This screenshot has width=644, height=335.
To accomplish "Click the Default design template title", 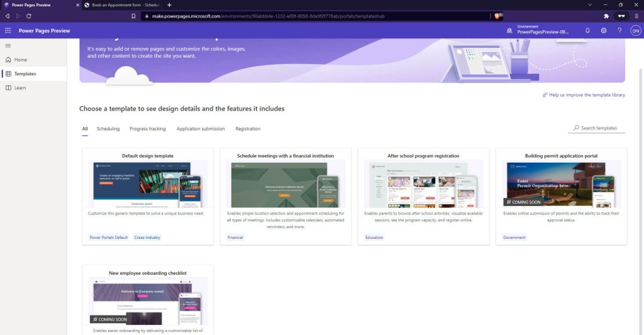I will 148,156.
